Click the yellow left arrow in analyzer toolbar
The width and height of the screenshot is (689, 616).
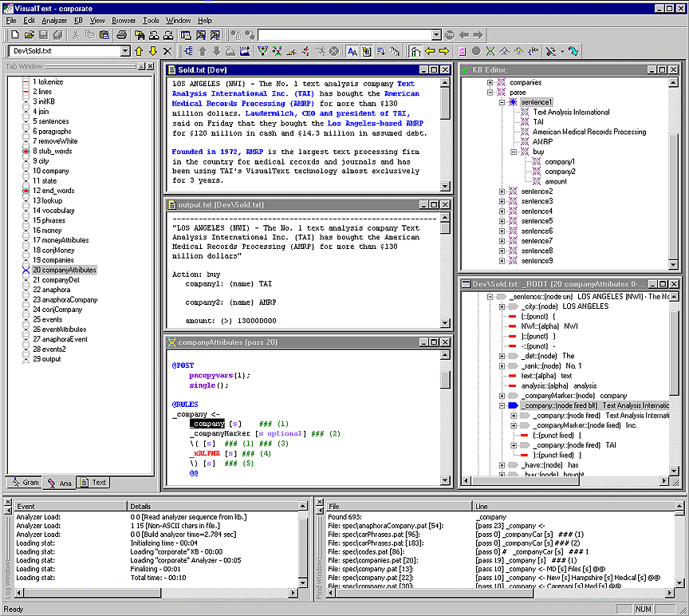(431, 51)
